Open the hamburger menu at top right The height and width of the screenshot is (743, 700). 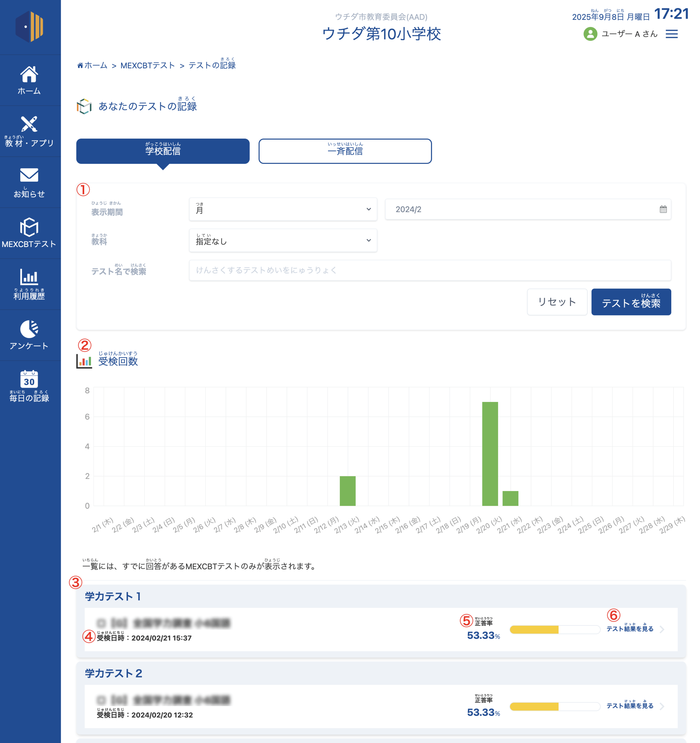pos(672,34)
